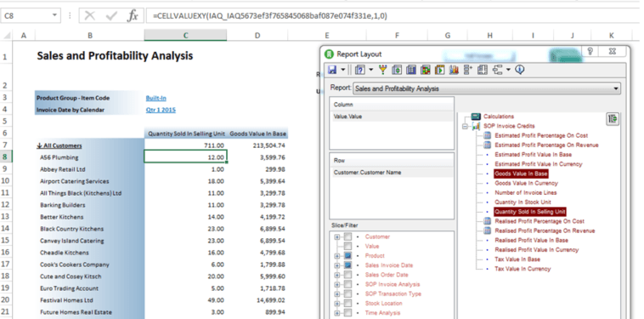Expand the Sales Order Date slice node
Image resolution: width=644 pixels, height=319 pixels.
[x=337, y=275]
